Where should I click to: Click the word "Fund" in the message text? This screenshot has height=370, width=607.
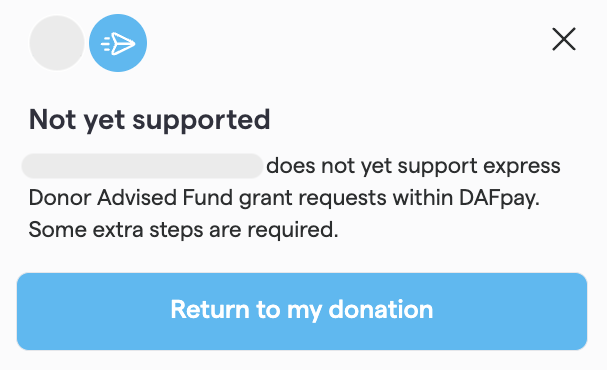[x=207, y=198]
